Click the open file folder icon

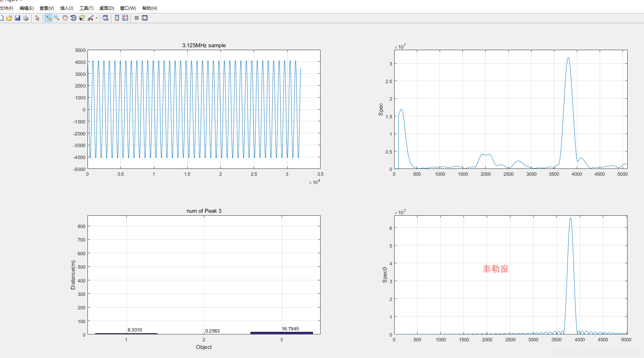pos(9,18)
